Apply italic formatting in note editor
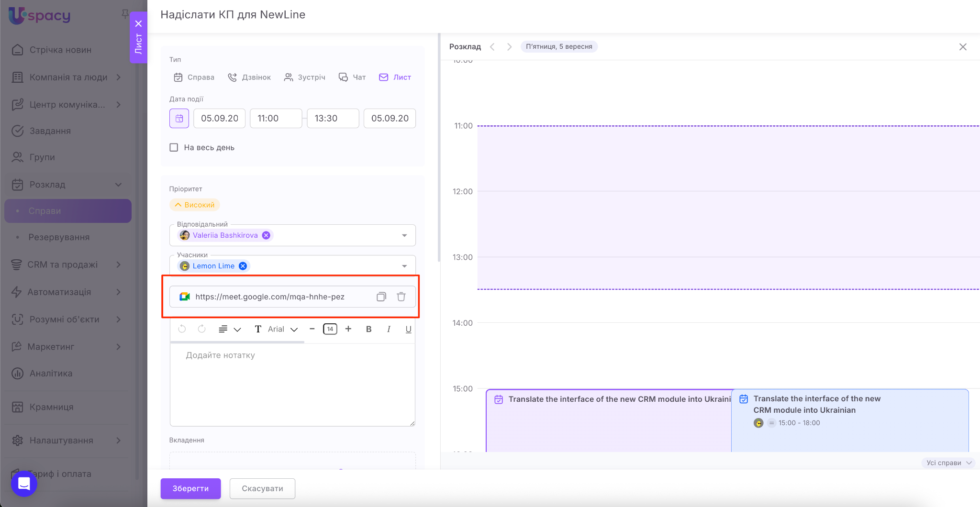980x507 pixels. [x=389, y=329]
